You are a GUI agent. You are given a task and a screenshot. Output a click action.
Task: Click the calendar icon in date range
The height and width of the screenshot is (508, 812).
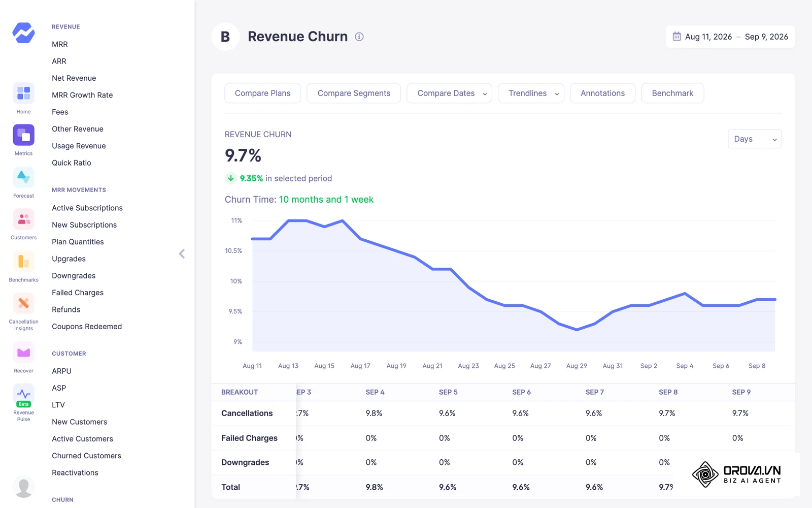pos(676,37)
